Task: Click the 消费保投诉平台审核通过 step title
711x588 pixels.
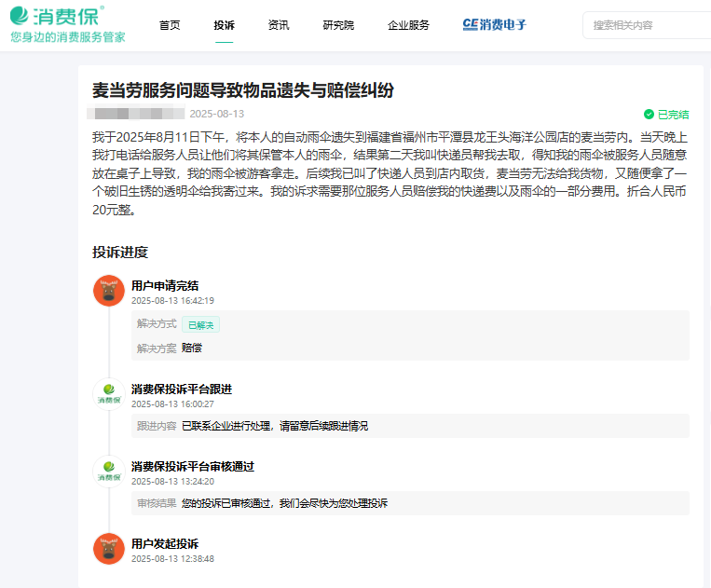Action: [x=193, y=467]
